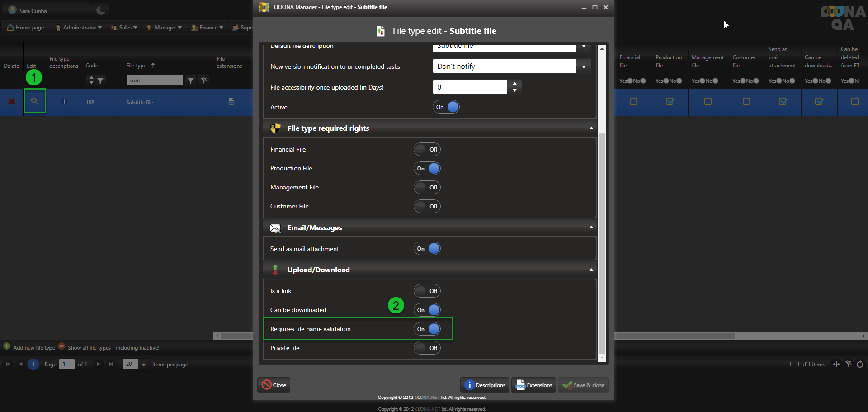Turn off Requires file name validation

tap(427, 329)
